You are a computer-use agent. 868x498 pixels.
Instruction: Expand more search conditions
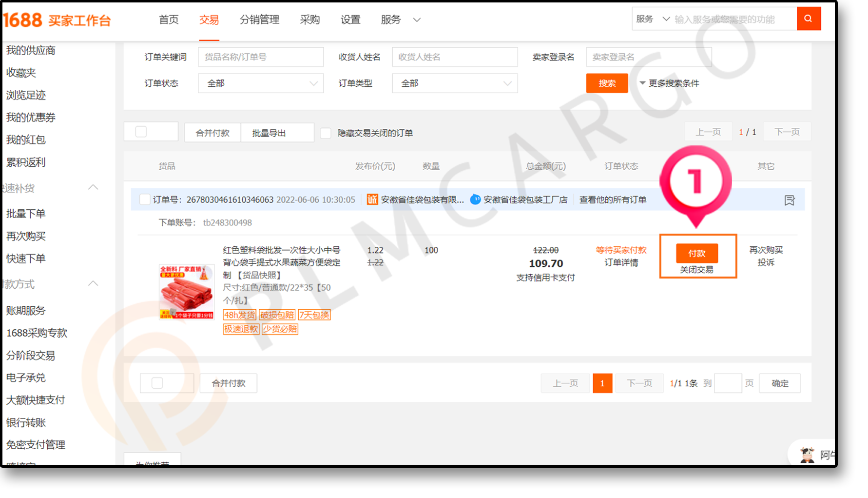[669, 83]
